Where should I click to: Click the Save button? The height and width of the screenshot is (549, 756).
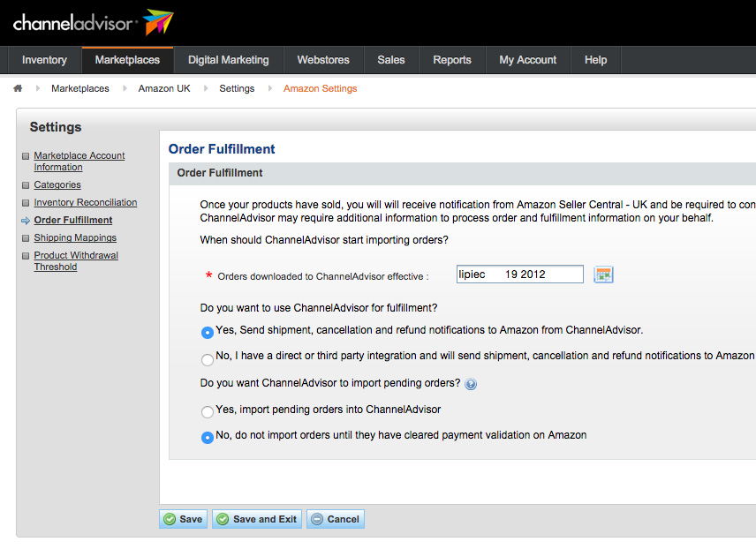pos(183,519)
